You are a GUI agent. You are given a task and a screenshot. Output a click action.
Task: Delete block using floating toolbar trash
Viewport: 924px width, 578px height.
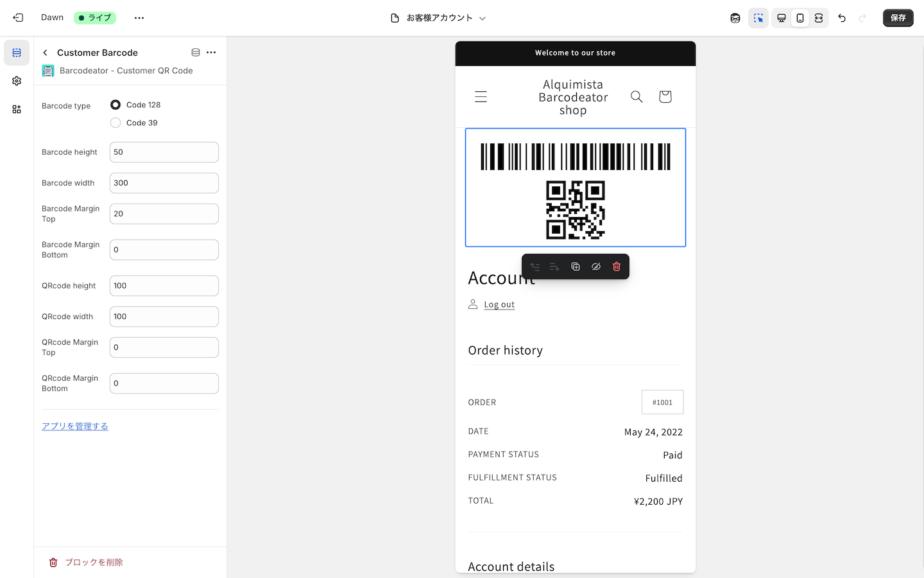pyautogui.click(x=617, y=267)
